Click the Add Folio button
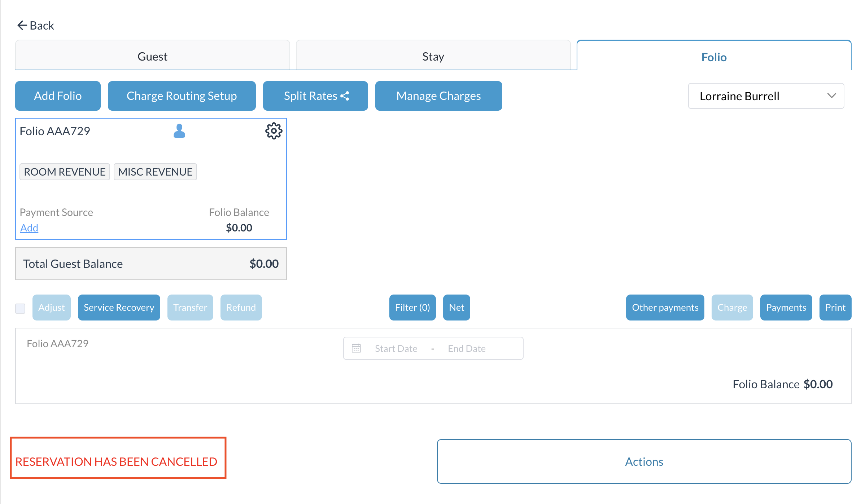 tap(58, 96)
